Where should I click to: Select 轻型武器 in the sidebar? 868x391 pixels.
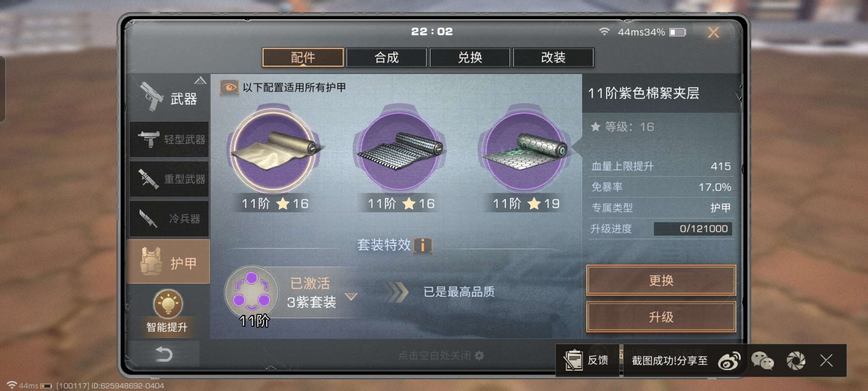[x=169, y=139]
